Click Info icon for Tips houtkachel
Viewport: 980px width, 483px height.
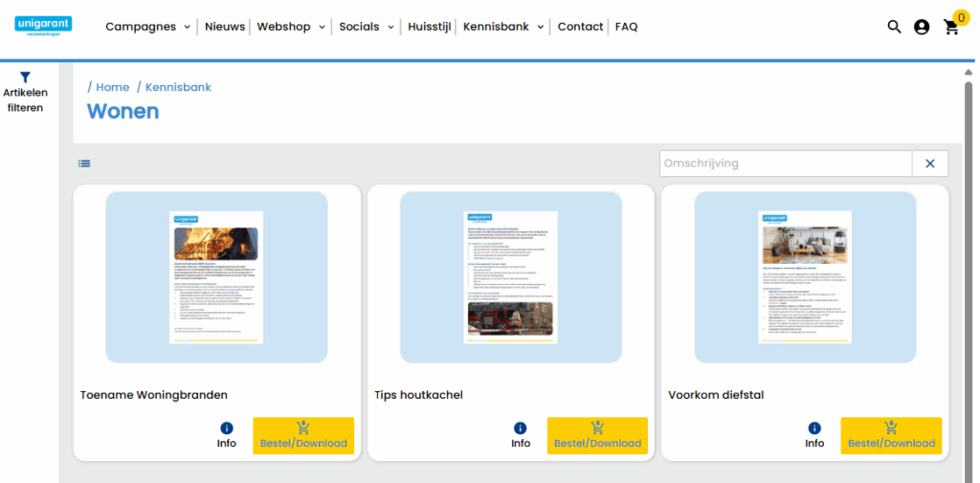(521, 428)
